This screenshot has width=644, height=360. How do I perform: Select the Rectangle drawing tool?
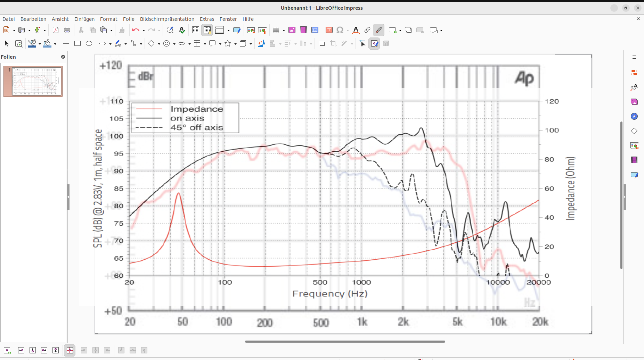78,44
